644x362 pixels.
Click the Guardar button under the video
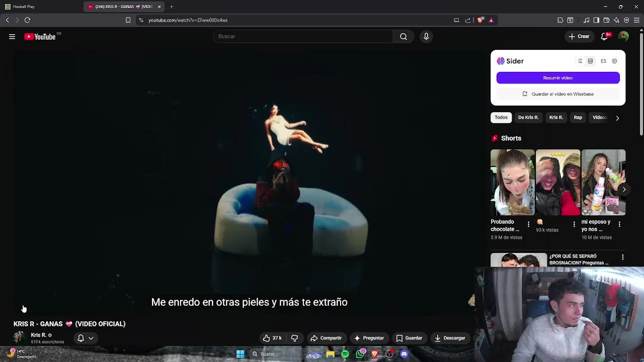coord(409,338)
